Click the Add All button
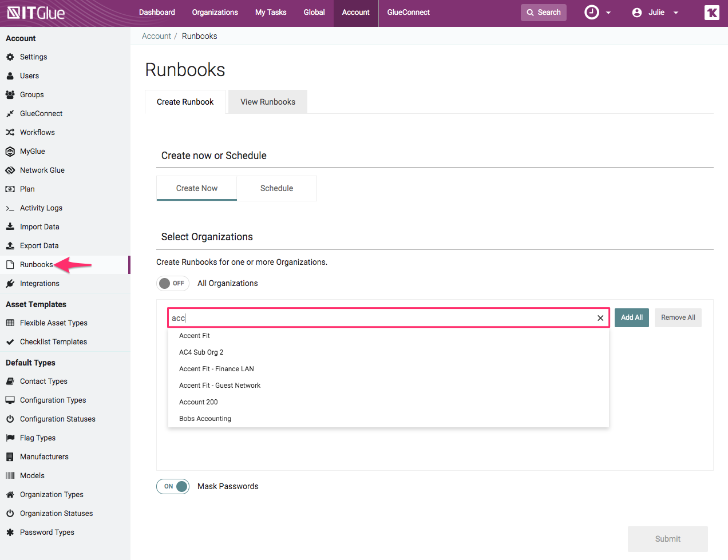This screenshot has height=560, width=728. point(632,317)
